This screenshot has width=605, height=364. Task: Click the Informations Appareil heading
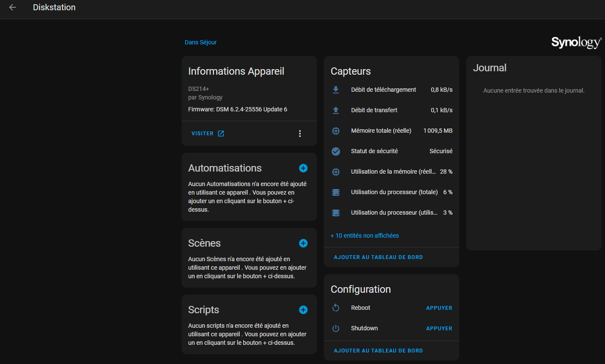tap(236, 71)
